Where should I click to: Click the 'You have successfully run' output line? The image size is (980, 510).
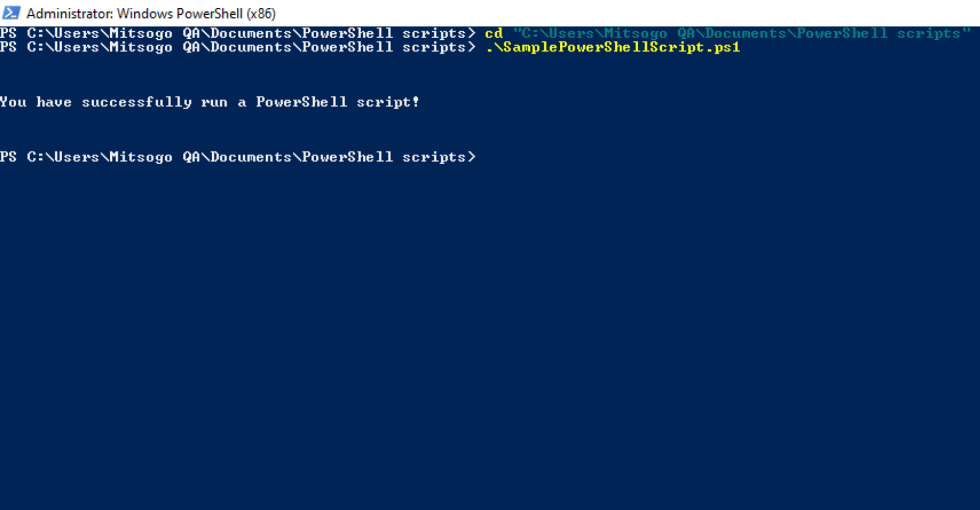(x=209, y=102)
